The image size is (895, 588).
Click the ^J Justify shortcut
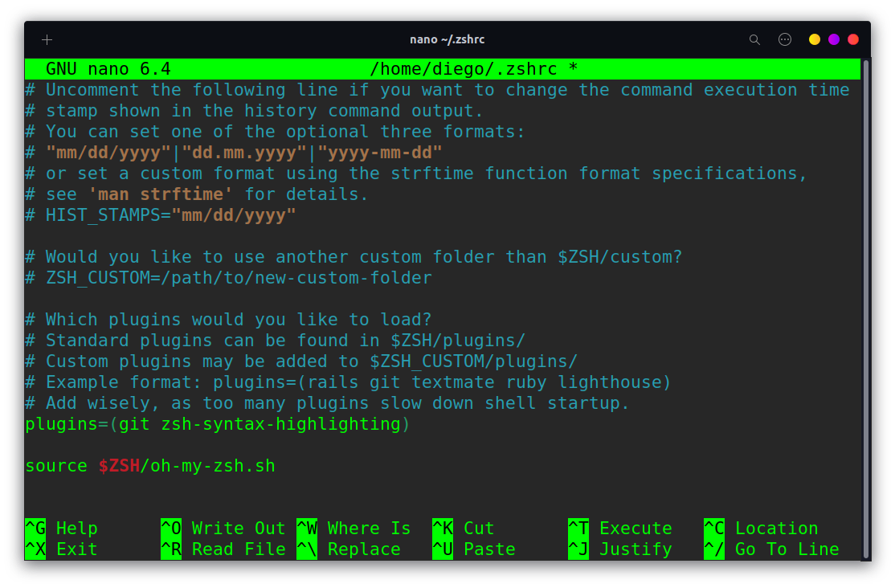tap(620, 549)
